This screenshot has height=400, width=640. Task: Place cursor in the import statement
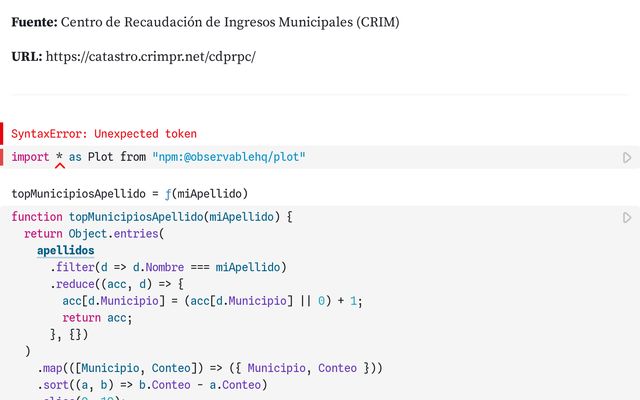pos(100,158)
